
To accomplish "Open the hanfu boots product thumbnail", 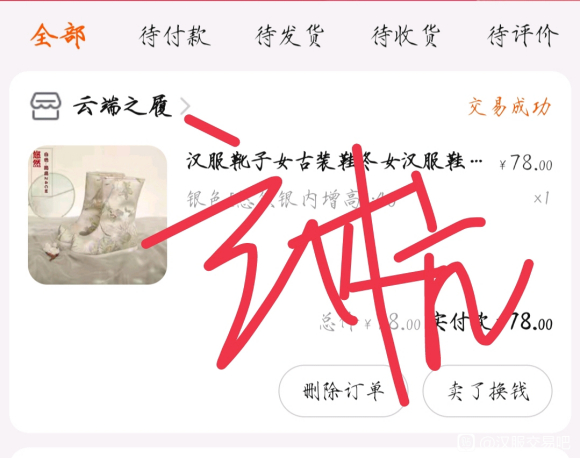I will tap(98, 215).
